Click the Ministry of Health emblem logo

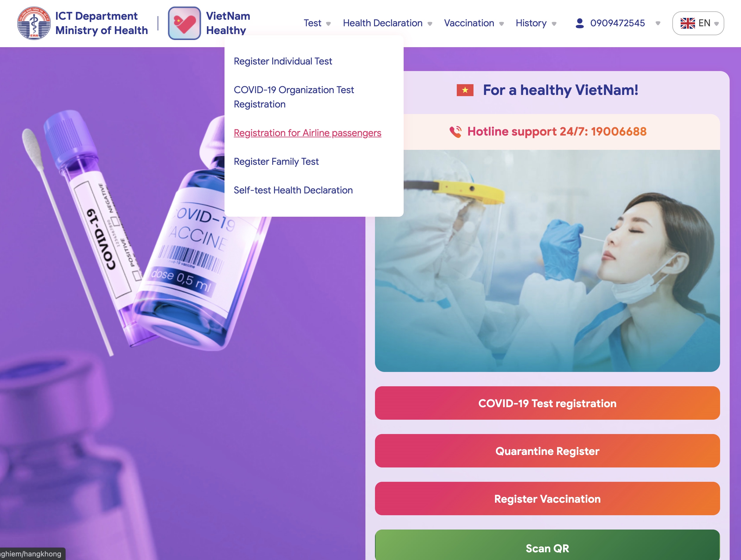34,23
